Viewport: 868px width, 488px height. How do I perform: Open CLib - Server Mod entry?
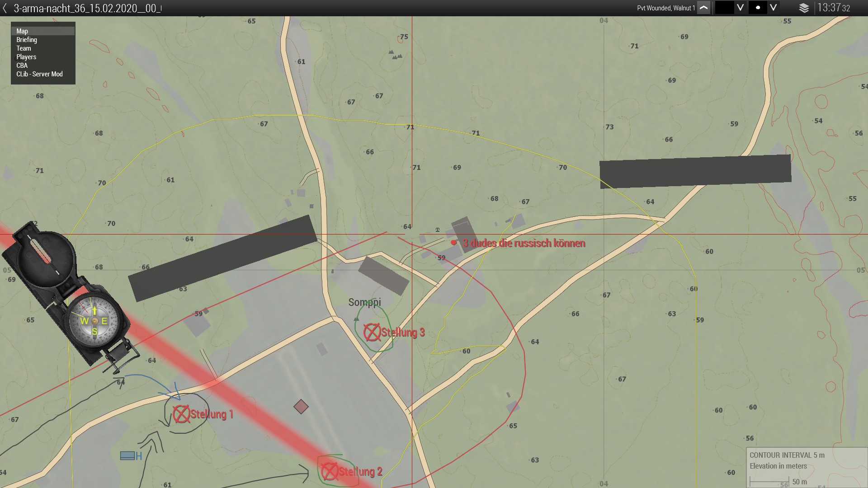39,74
